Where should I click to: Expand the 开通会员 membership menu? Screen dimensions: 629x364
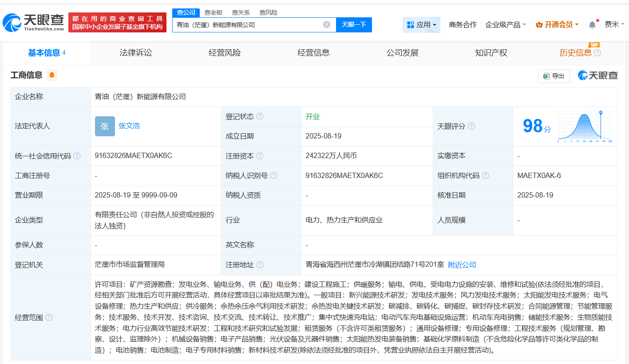tap(557, 24)
